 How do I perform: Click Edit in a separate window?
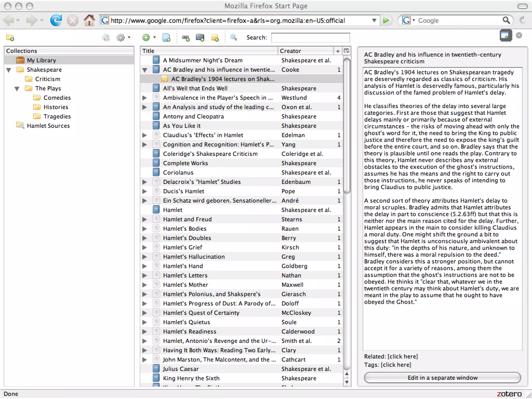click(442, 378)
